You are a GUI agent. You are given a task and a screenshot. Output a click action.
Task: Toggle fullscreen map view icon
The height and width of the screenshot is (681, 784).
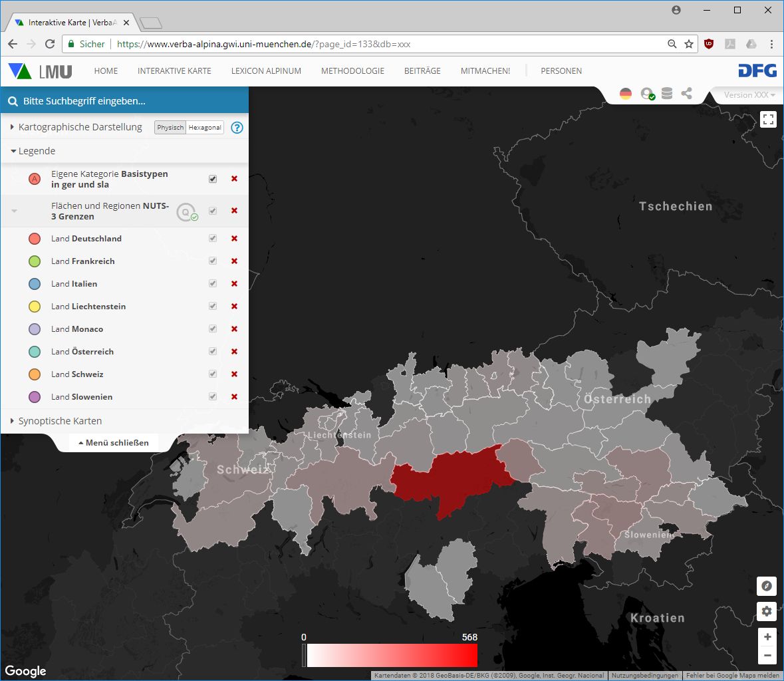[768, 120]
